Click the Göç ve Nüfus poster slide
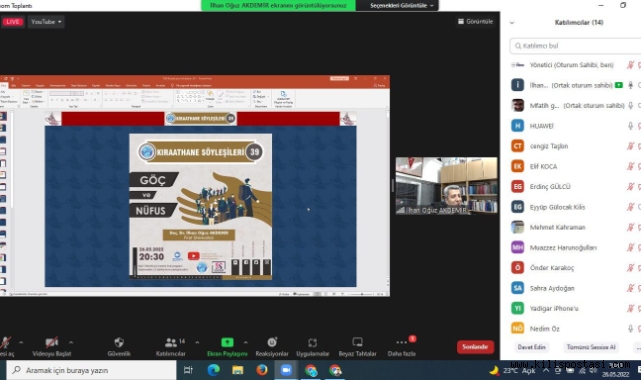 point(200,206)
